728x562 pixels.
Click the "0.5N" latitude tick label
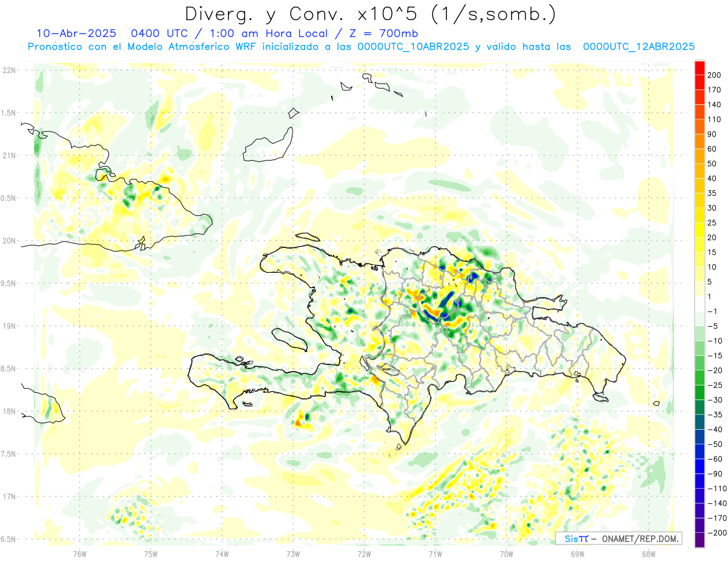pyautogui.click(x=8, y=198)
